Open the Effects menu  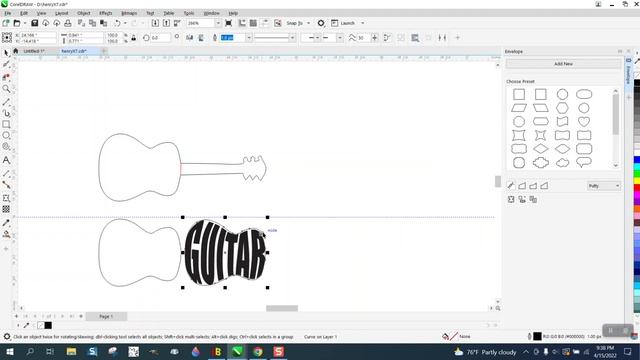pos(105,13)
